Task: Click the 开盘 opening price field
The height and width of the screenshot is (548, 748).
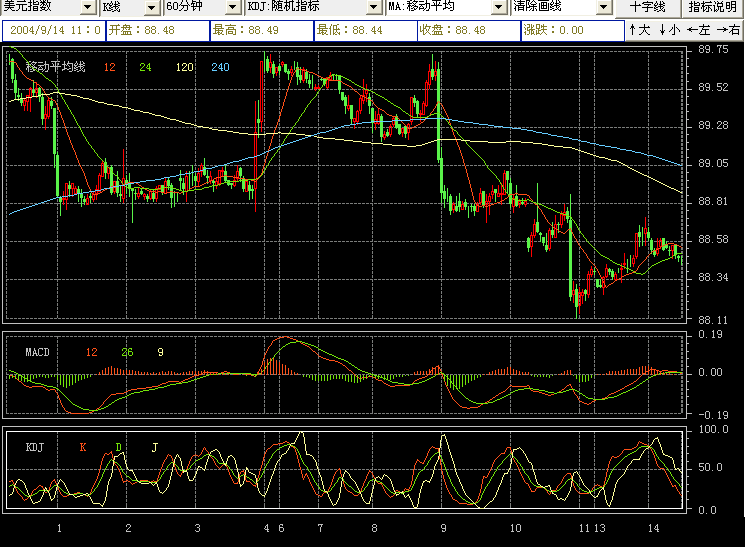Action: pyautogui.click(x=155, y=30)
